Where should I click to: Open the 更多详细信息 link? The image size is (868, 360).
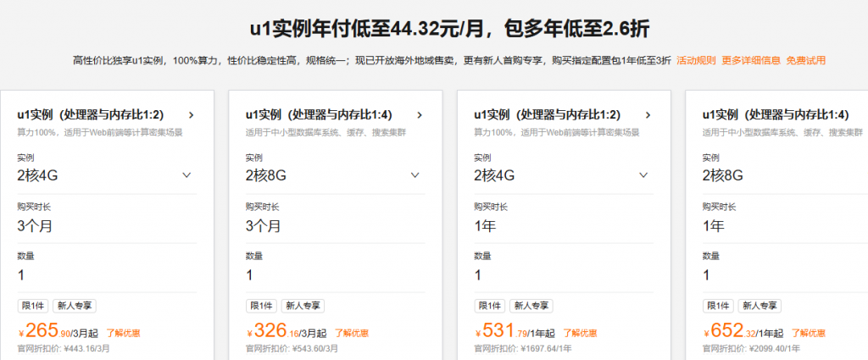tap(750, 60)
